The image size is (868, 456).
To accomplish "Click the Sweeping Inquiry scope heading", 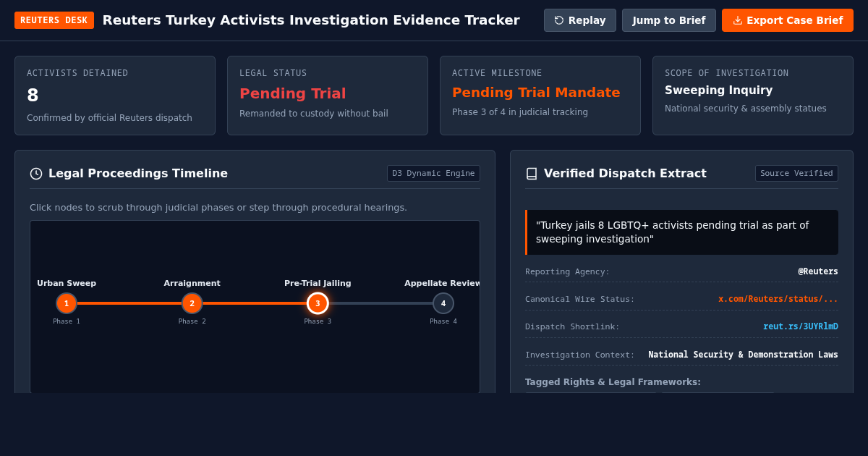I will coord(719,90).
